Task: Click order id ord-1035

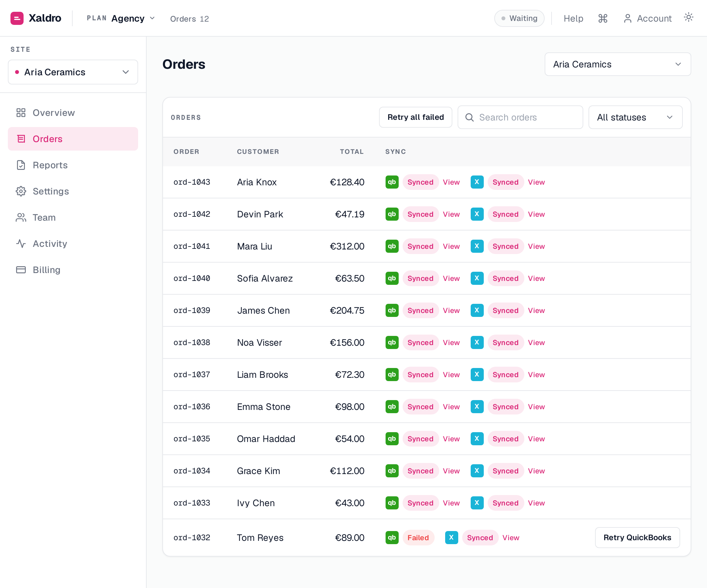Action: pos(191,439)
